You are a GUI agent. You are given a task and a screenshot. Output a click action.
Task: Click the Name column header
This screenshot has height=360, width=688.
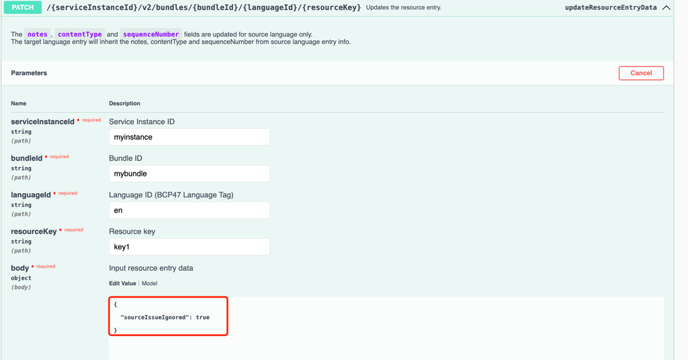pyautogui.click(x=18, y=103)
